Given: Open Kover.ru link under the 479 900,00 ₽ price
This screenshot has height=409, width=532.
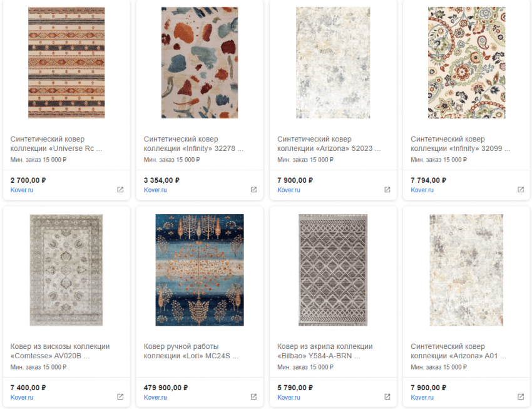Looking at the screenshot, I should point(155,397).
